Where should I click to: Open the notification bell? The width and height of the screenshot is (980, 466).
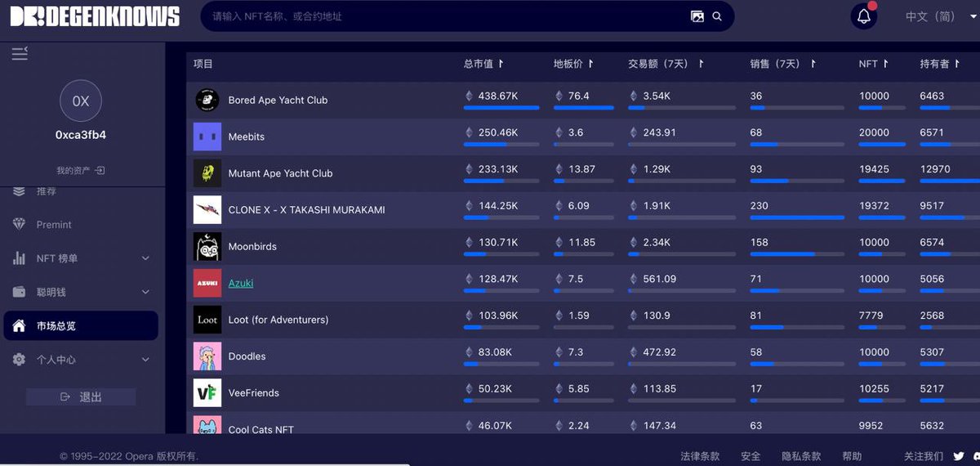(x=864, y=16)
